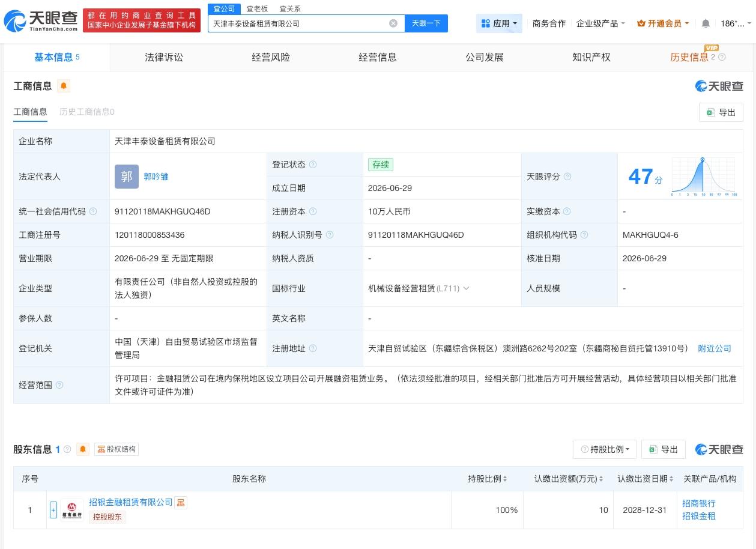Open 企业级产品 dropdown menu
Screen dimensions: 756x549
600,23
